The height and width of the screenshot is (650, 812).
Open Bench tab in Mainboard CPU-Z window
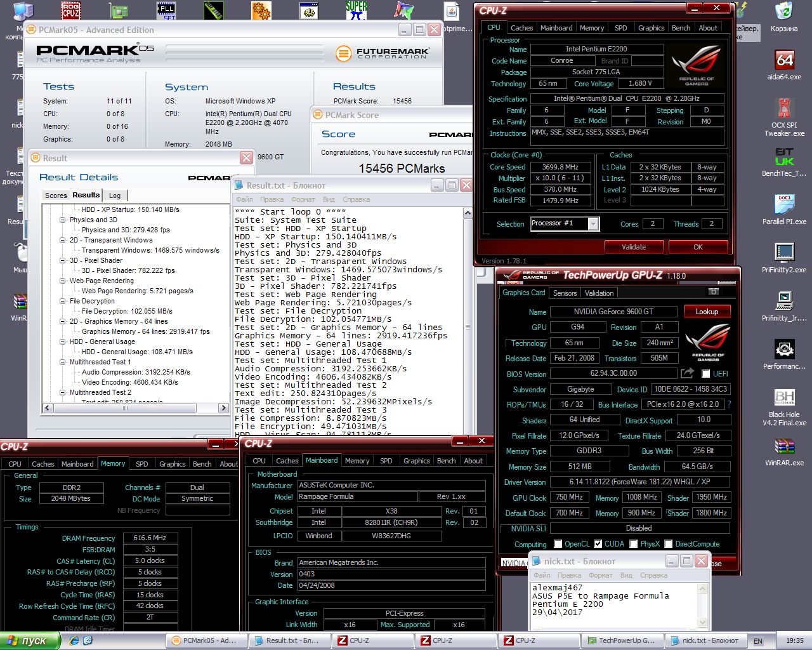[446, 461]
